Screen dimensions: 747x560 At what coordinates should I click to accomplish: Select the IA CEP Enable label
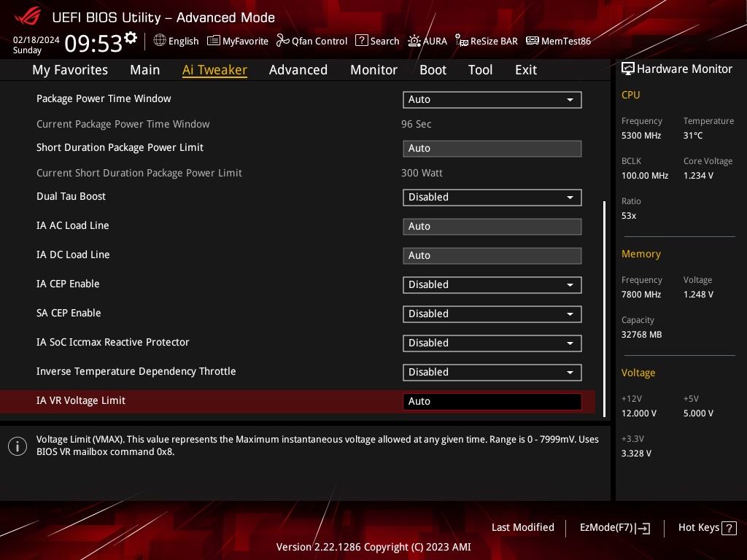coord(68,284)
